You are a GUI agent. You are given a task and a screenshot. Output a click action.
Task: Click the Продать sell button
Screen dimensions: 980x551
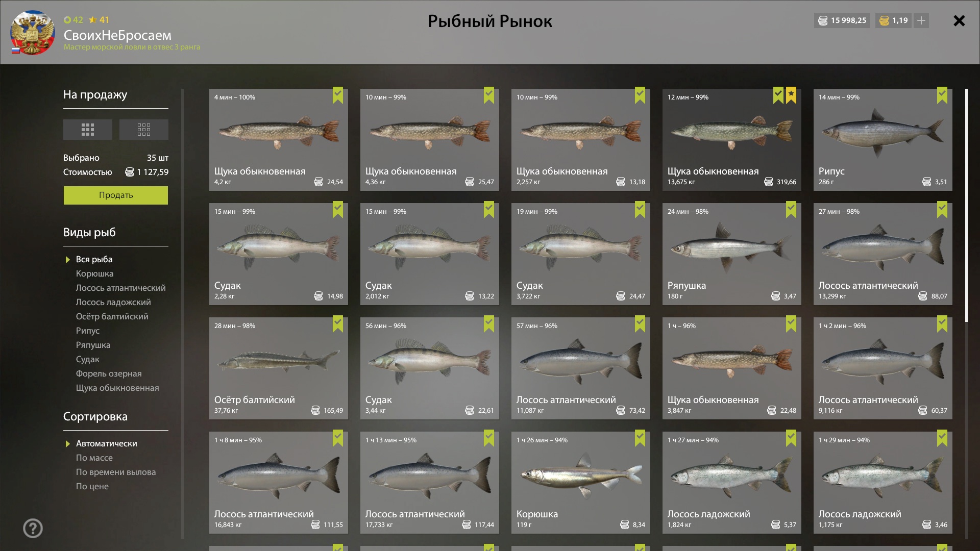coord(116,195)
